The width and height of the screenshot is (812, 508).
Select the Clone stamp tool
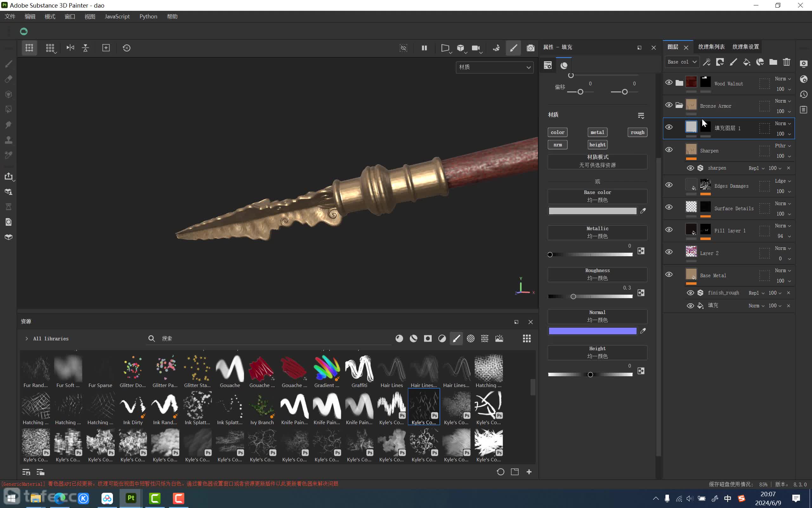click(x=9, y=140)
